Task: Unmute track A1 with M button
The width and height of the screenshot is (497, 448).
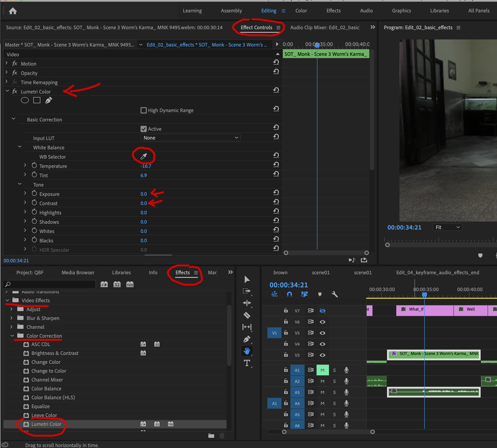Action: click(322, 370)
